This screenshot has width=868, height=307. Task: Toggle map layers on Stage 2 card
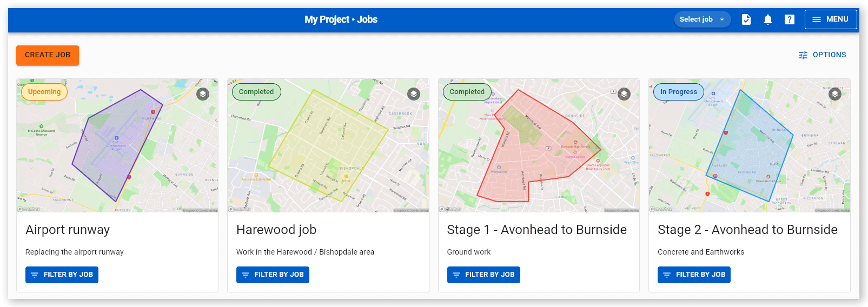click(x=835, y=94)
